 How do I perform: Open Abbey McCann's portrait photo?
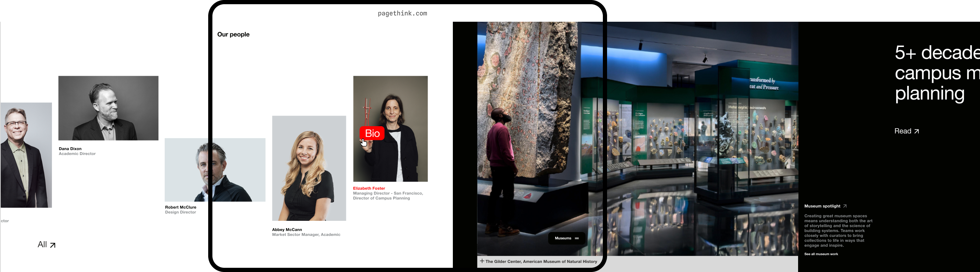point(309,168)
